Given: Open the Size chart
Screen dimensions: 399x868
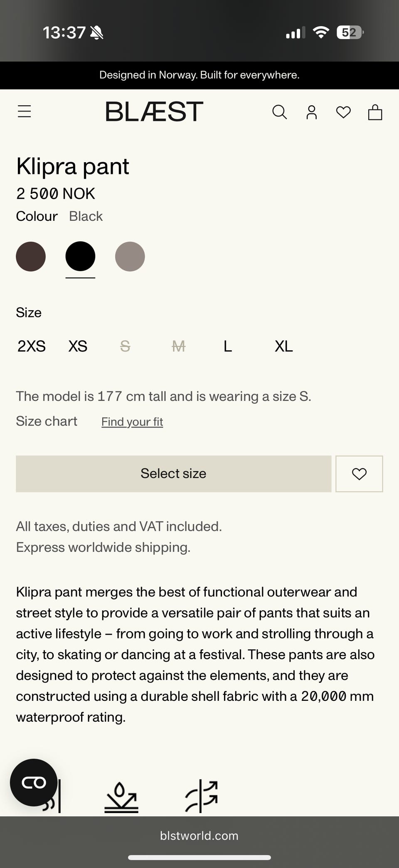Looking at the screenshot, I should coord(47,421).
